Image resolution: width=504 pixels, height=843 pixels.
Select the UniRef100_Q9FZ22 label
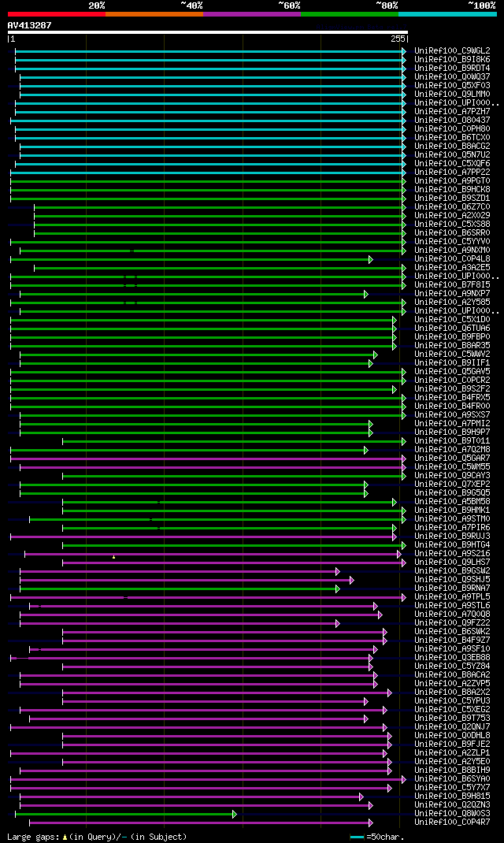(452, 623)
